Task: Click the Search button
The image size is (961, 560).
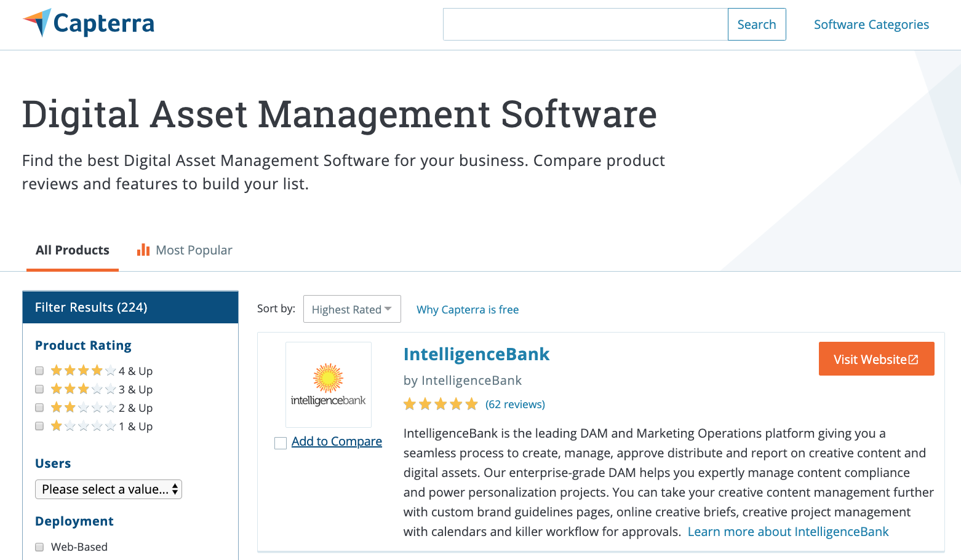Action: (757, 25)
